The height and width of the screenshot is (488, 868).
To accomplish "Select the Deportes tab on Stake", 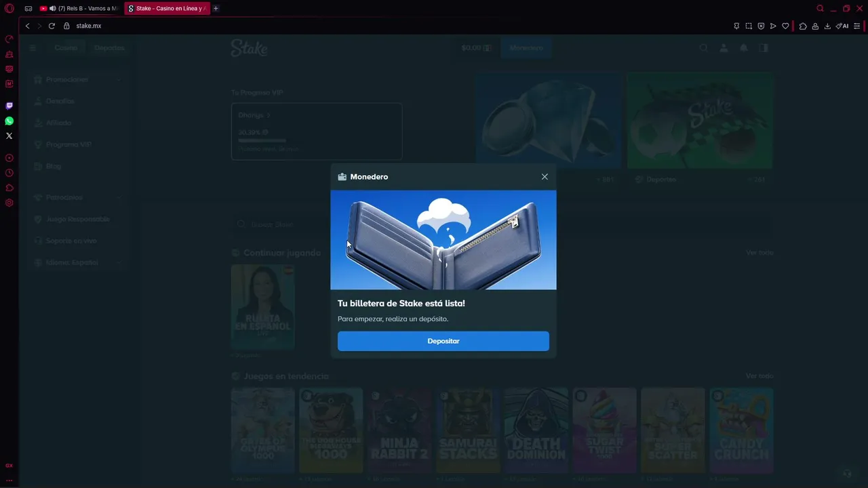I will click(x=109, y=48).
